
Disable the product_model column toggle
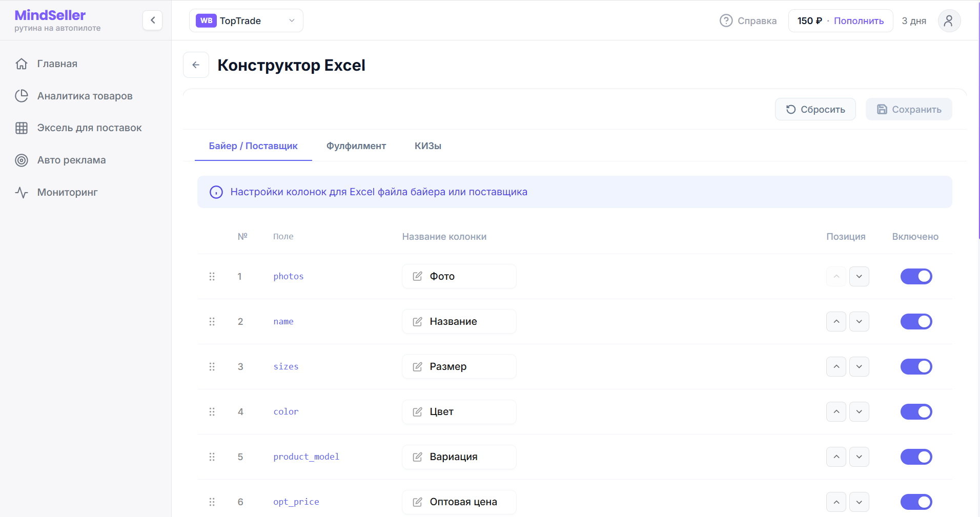(916, 457)
